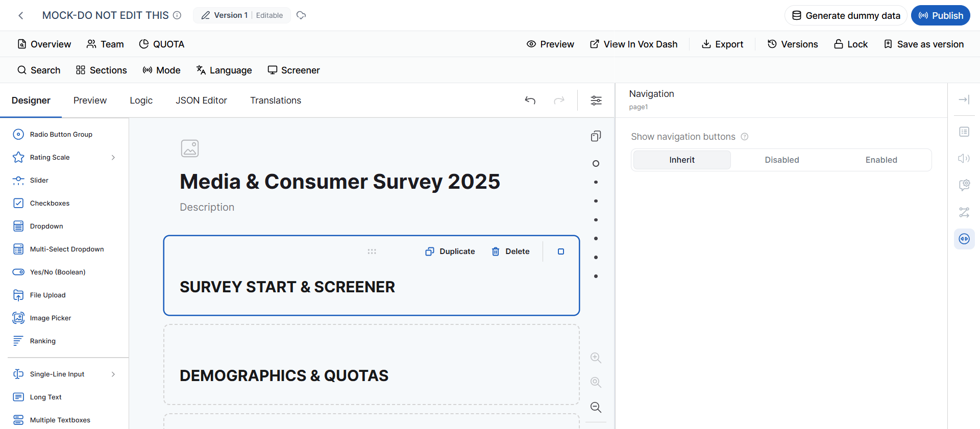This screenshot has width=980, height=429.
Task: Open the Mode tool
Action: tap(161, 70)
